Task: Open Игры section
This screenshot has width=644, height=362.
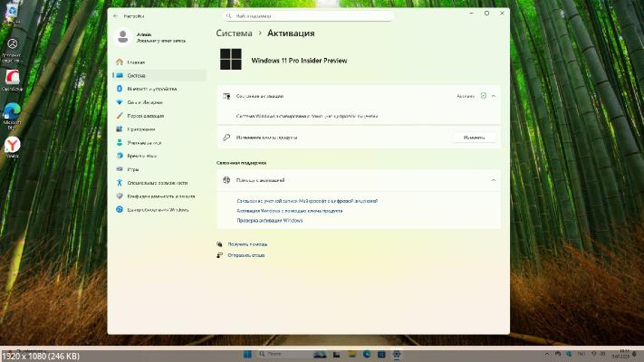Action: click(x=159, y=169)
